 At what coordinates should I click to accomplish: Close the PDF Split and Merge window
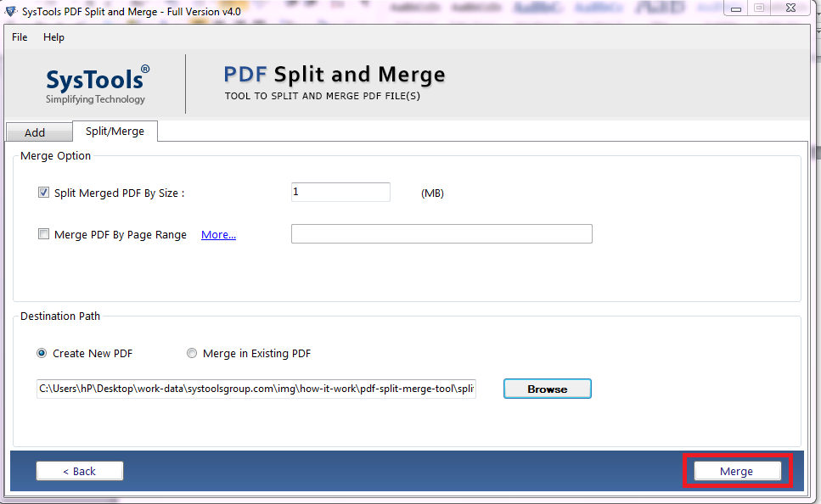790,8
